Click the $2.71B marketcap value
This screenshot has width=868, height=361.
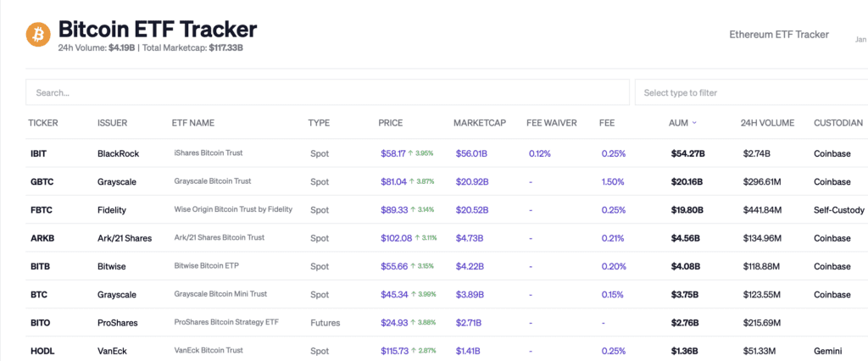(468, 323)
